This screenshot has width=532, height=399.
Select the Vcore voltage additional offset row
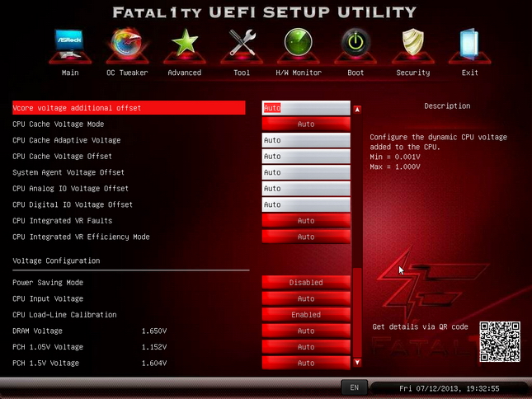129,108
